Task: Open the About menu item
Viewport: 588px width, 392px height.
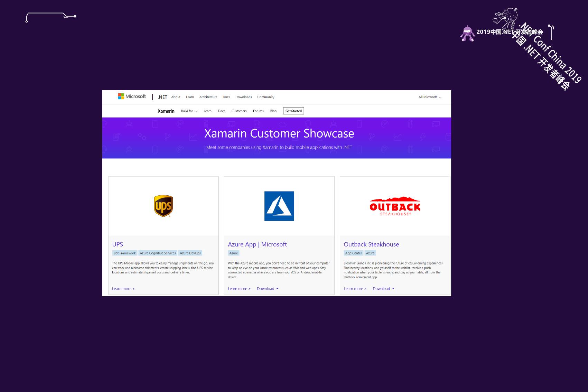Action: coord(176,97)
